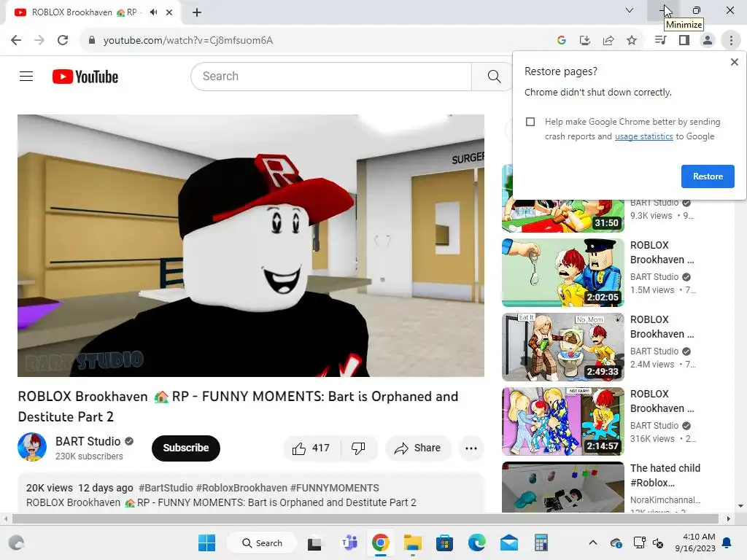Image resolution: width=747 pixels, height=560 pixels.
Task: Go back with browser back arrow
Action: (16, 41)
